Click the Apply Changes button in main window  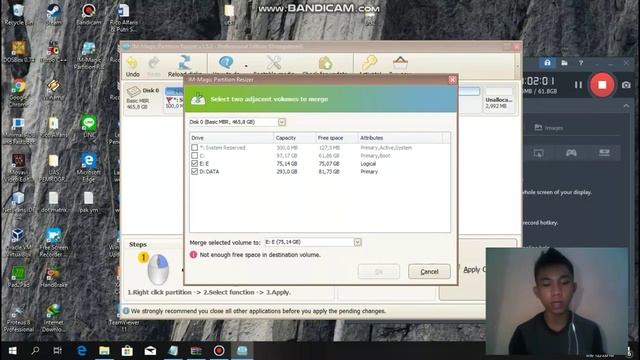coord(474,269)
